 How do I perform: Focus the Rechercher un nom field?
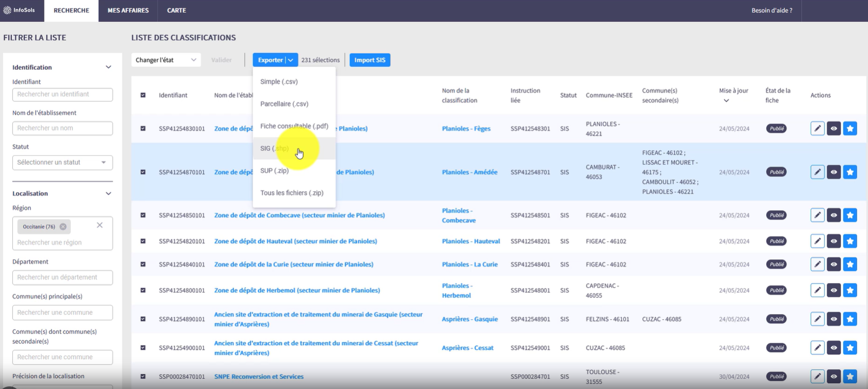(62, 128)
